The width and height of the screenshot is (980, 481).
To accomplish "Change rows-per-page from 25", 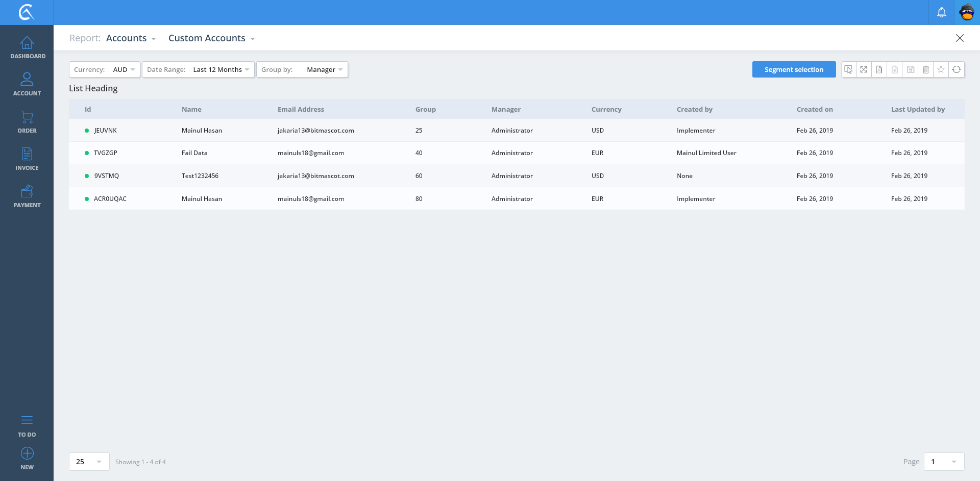I will coord(89,462).
